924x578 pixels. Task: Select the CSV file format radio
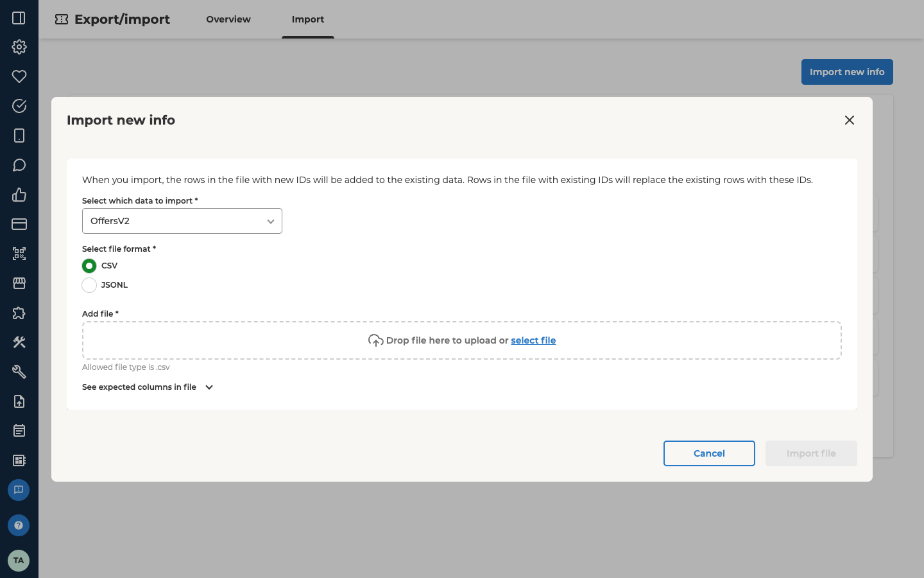click(89, 266)
